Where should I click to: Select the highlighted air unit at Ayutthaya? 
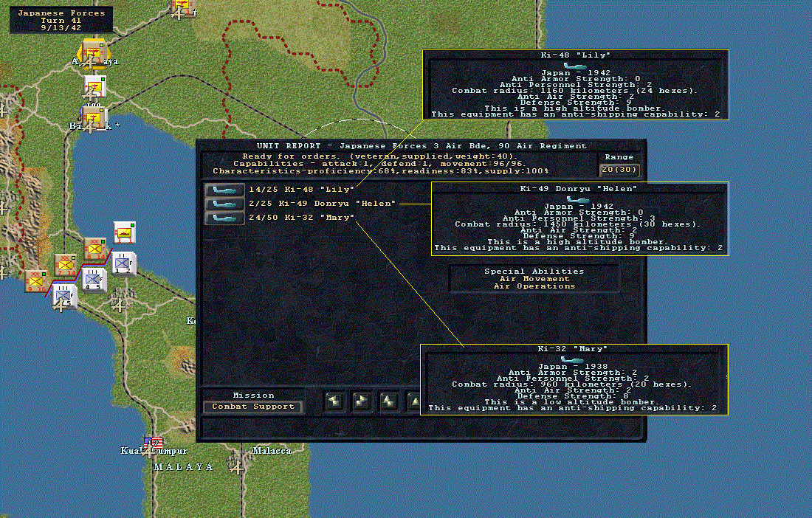click(93, 53)
